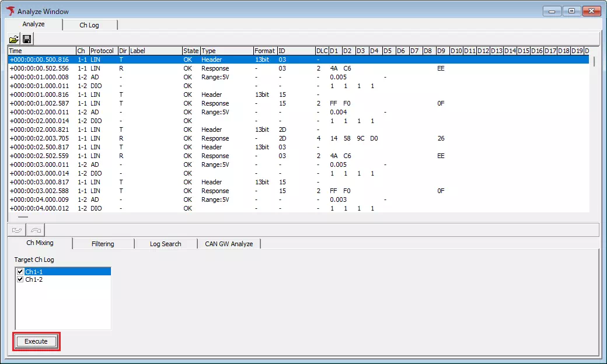Click the Analyze Window title bar app icon
This screenshot has height=364, width=607.
pyautogui.click(x=11, y=11)
